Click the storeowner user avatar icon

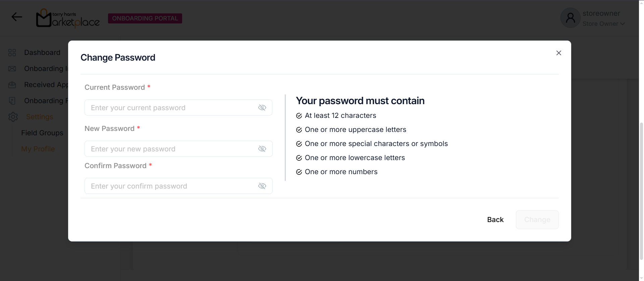click(x=570, y=18)
